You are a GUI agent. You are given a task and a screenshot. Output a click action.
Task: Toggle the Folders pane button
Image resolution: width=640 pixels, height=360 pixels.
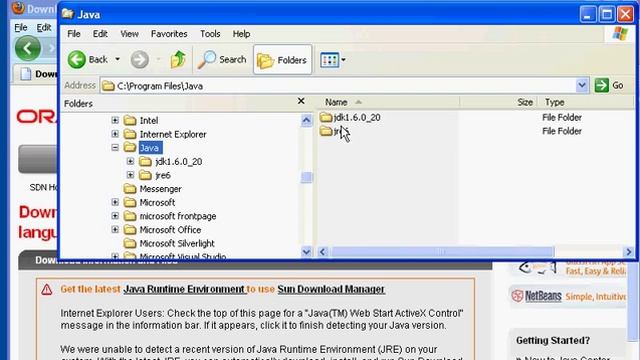coord(282,60)
